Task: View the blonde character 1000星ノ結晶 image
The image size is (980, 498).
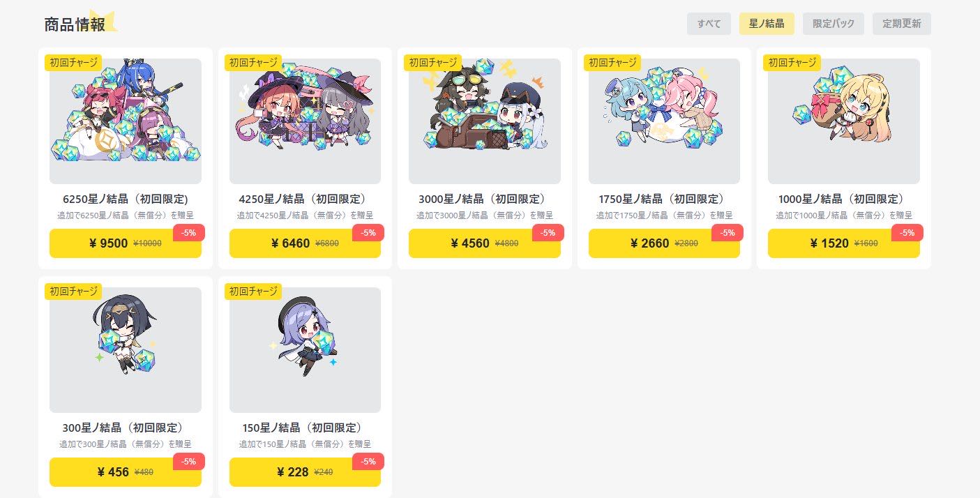Action: point(844,121)
